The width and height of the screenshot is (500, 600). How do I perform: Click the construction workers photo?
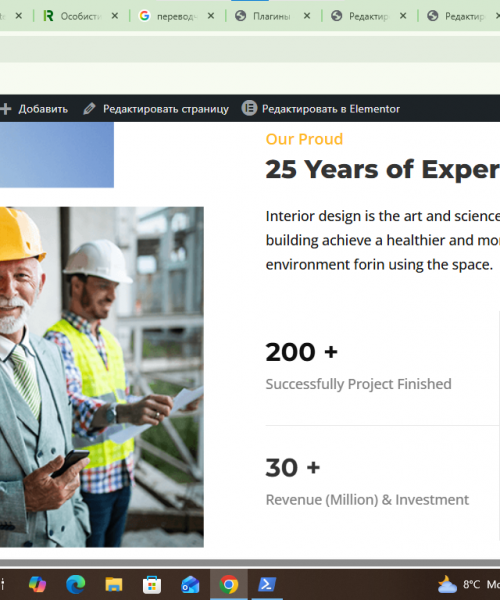coord(102,377)
